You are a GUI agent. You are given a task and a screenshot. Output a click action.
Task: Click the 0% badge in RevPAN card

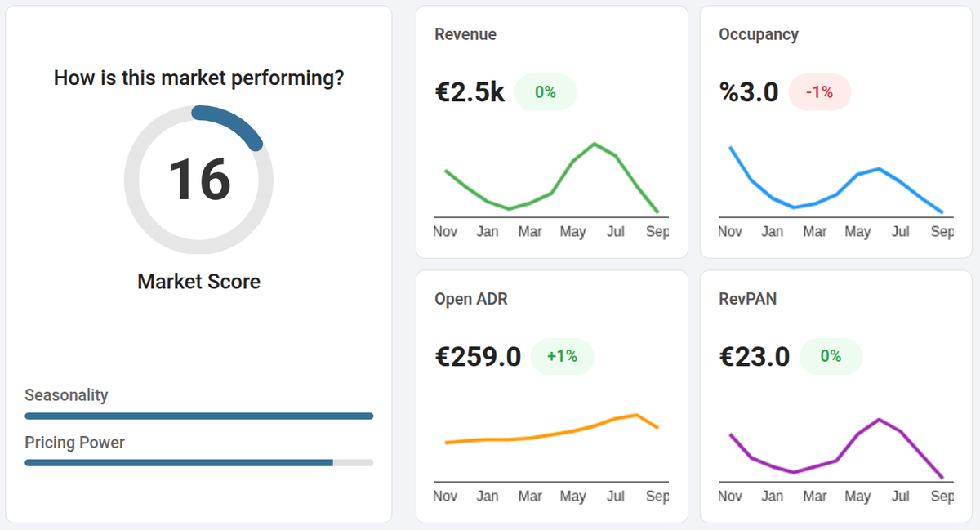831,357
